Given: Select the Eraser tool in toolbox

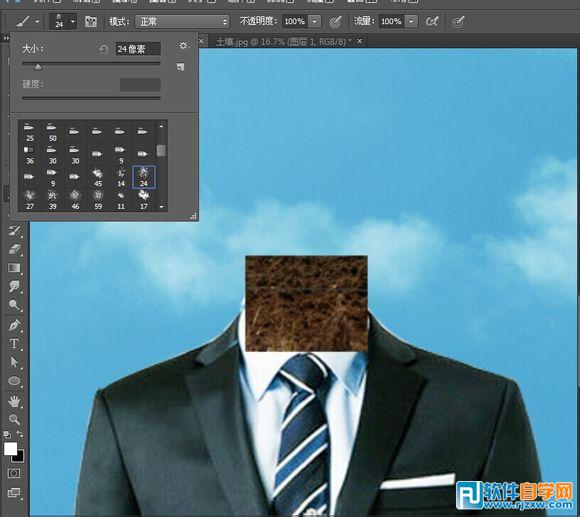Looking at the screenshot, I should coord(14,249).
